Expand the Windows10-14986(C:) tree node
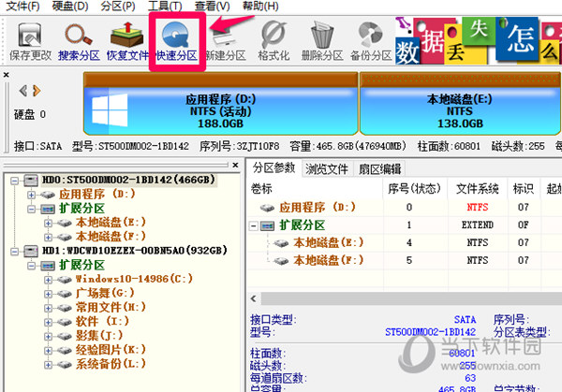This screenshot has height=392, width=562. (47, 279)
